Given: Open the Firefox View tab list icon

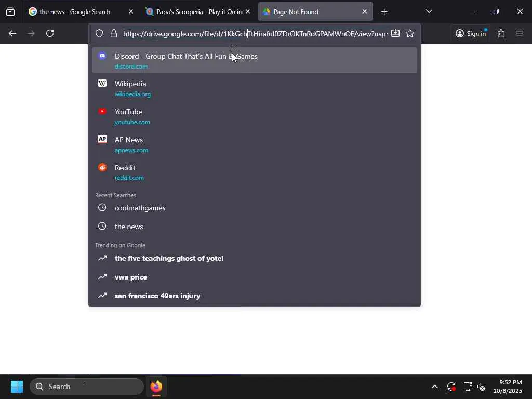Looking at the screenshot, I should click(10, 11).
